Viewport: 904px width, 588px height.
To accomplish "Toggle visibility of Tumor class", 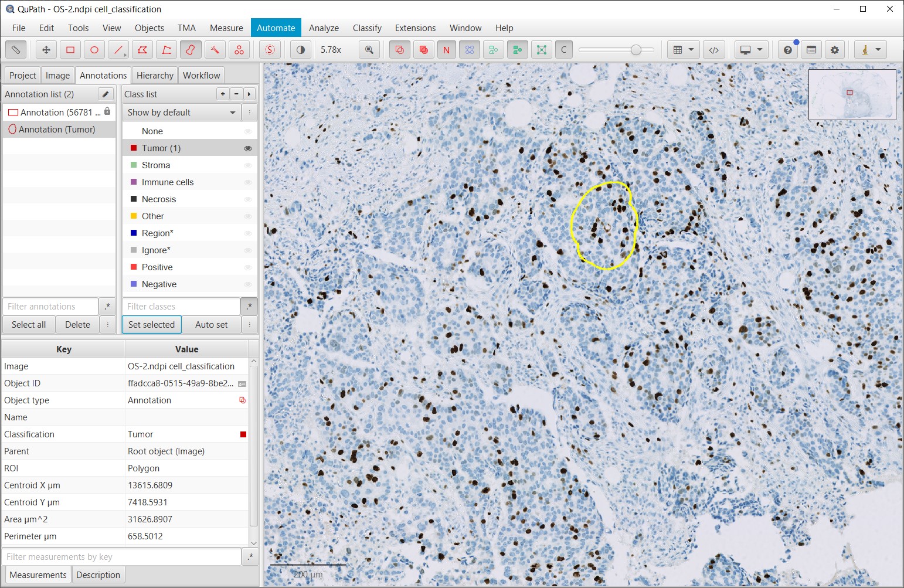I will click(248, 148).
